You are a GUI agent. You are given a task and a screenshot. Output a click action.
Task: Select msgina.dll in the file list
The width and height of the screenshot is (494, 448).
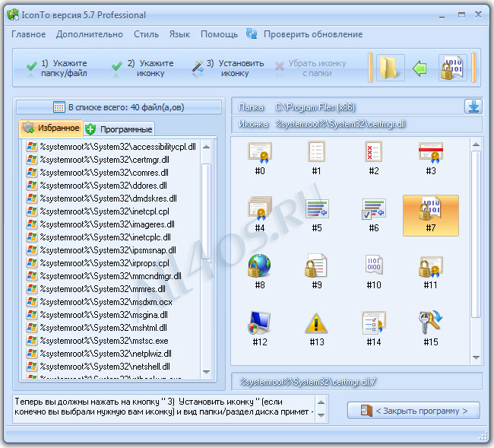pyautogui.click(x=97, y=315)
